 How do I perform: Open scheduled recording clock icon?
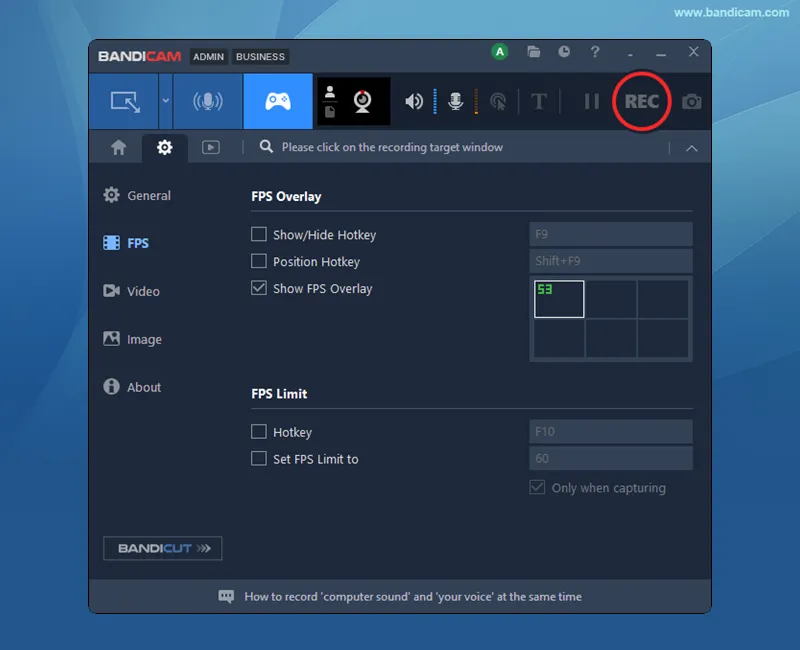coord(564,52)
